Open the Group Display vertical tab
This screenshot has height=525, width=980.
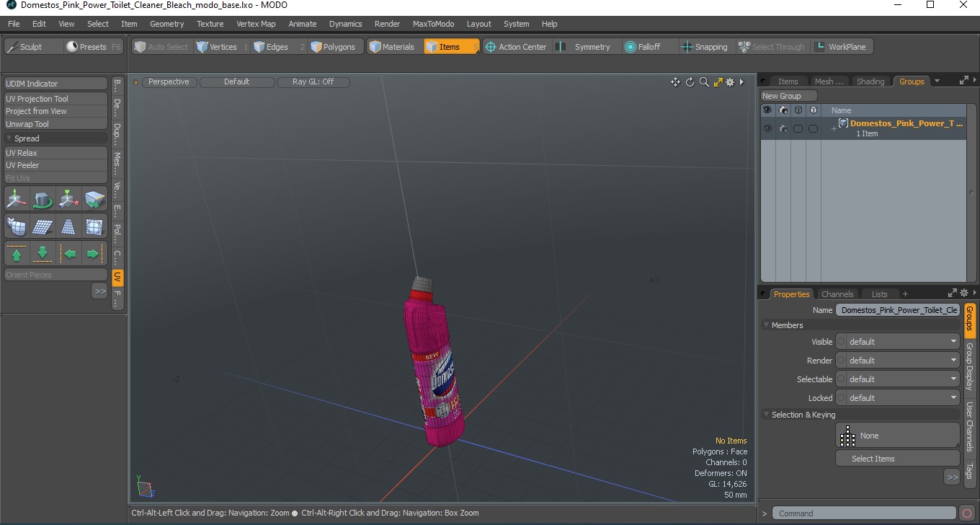point(969,366)
